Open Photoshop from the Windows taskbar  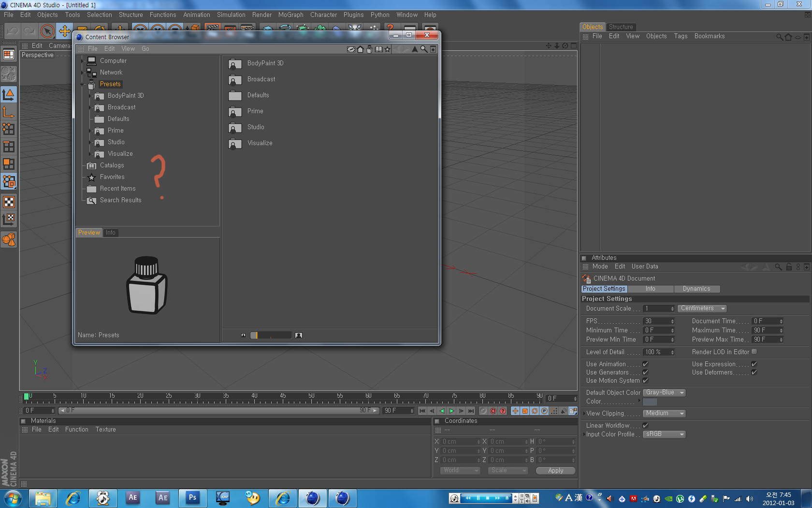click(x=192, y=498)
